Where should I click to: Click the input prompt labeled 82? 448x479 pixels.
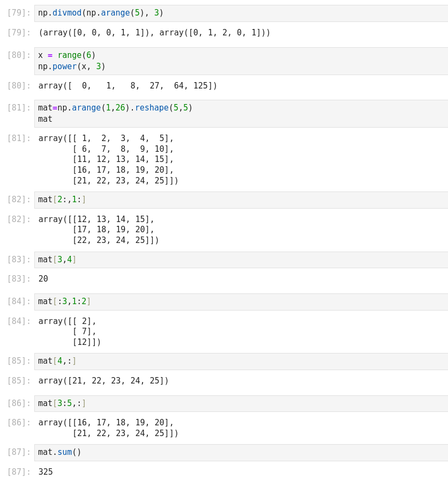tap(19, 200)
